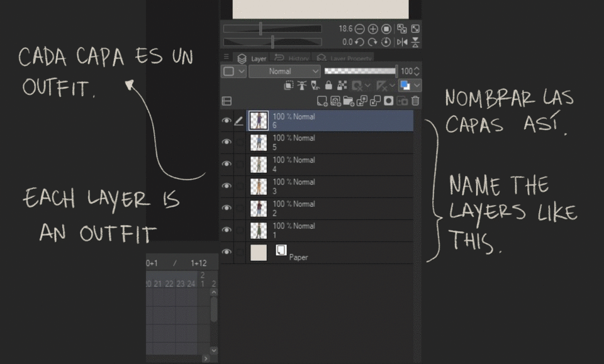Hide layer 1

[226, 229]
